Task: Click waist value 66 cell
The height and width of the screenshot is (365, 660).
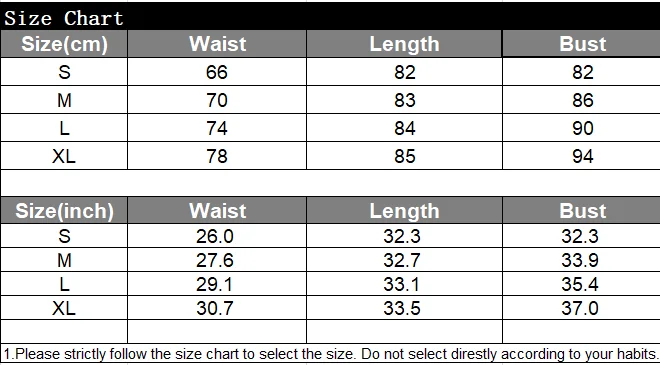Action: 217,72
